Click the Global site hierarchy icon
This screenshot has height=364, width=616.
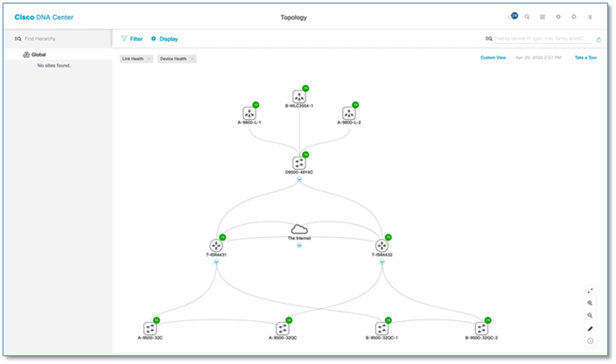26,55
